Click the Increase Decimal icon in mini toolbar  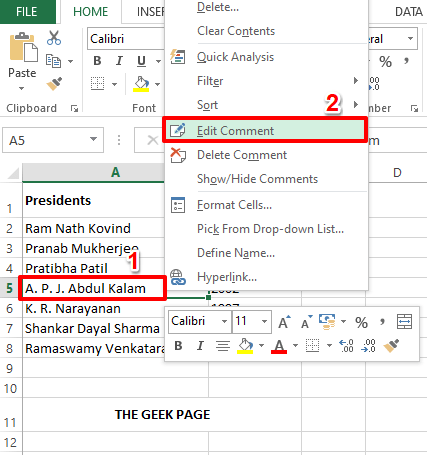tap(346, 346)
